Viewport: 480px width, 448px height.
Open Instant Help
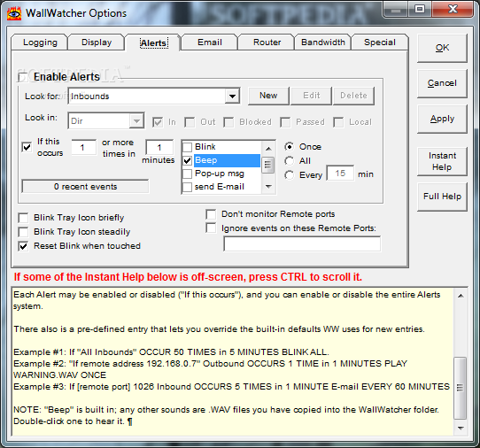[442, 161]
